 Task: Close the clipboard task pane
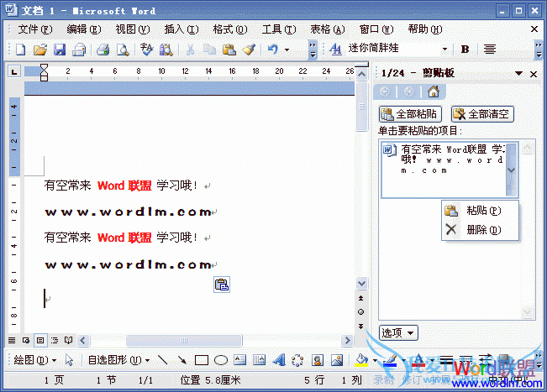pos(534,74)
